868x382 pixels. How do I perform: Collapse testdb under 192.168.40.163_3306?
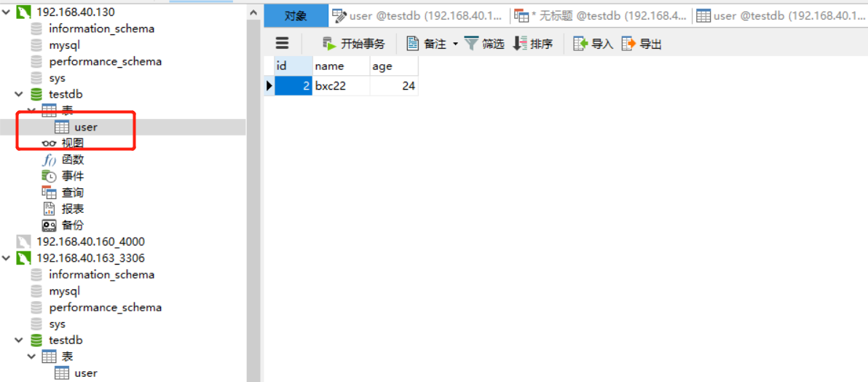click(19, 340)
